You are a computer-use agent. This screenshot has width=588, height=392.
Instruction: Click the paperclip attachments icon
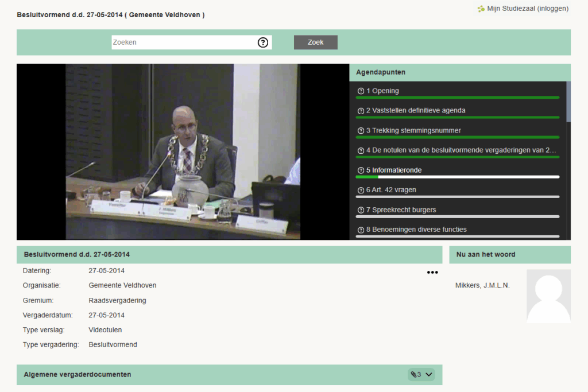[x=415, y=375]
